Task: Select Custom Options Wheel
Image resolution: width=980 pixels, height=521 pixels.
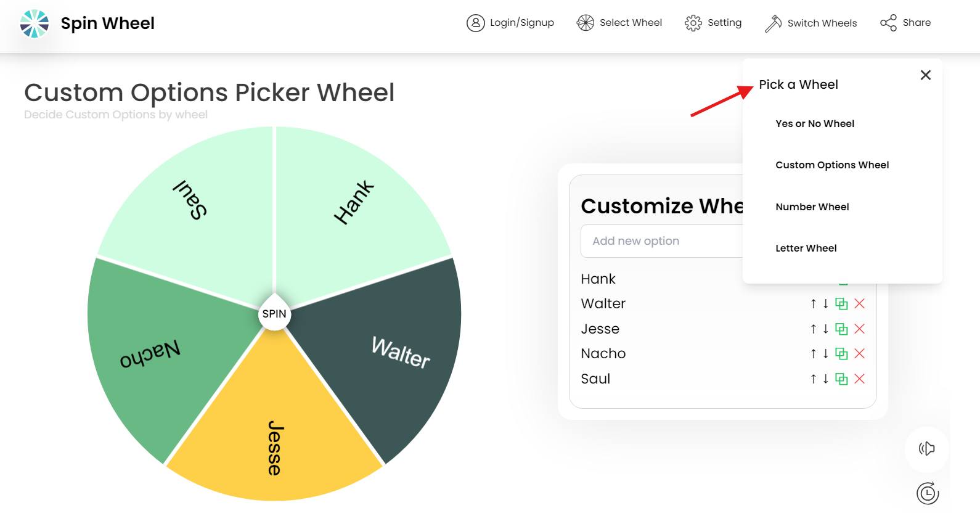Action: click(832, 165)
